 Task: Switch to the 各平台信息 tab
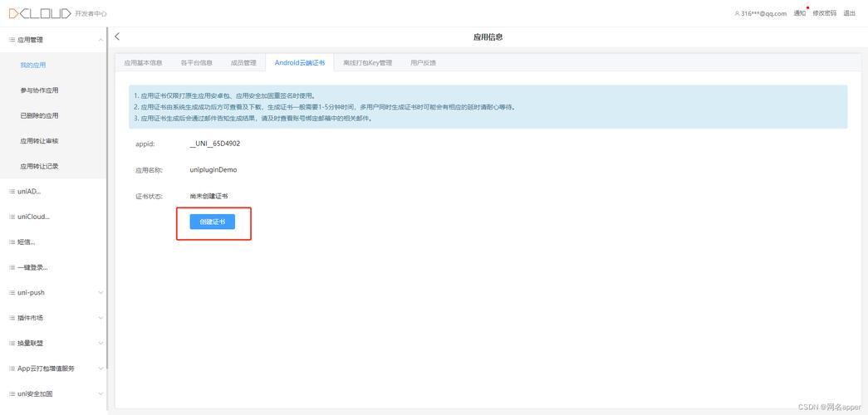click(197, 63)
